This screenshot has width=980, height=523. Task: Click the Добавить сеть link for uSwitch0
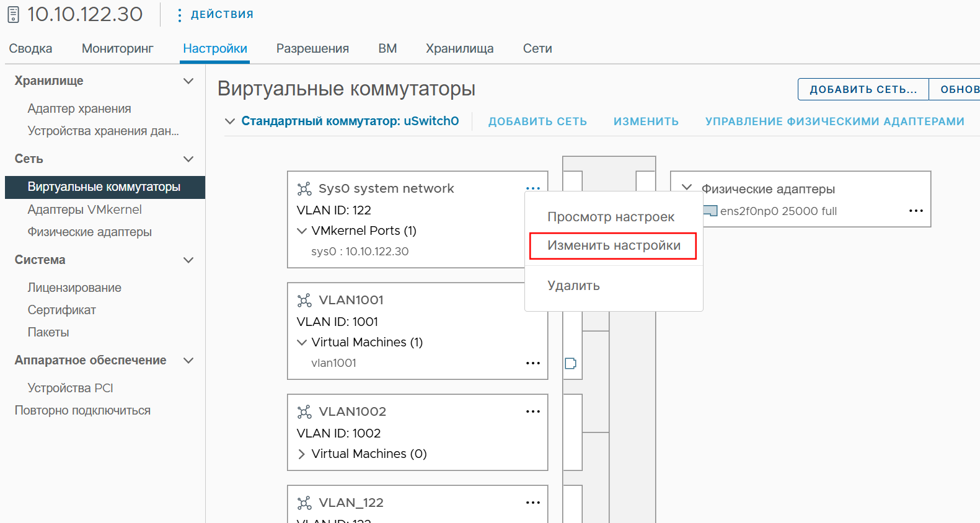click(537, 121)
